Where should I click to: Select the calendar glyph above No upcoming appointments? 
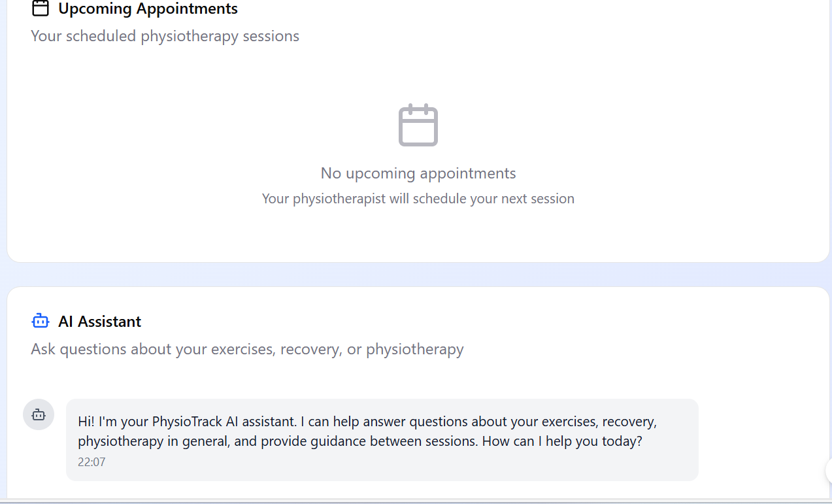click(418, 125)
